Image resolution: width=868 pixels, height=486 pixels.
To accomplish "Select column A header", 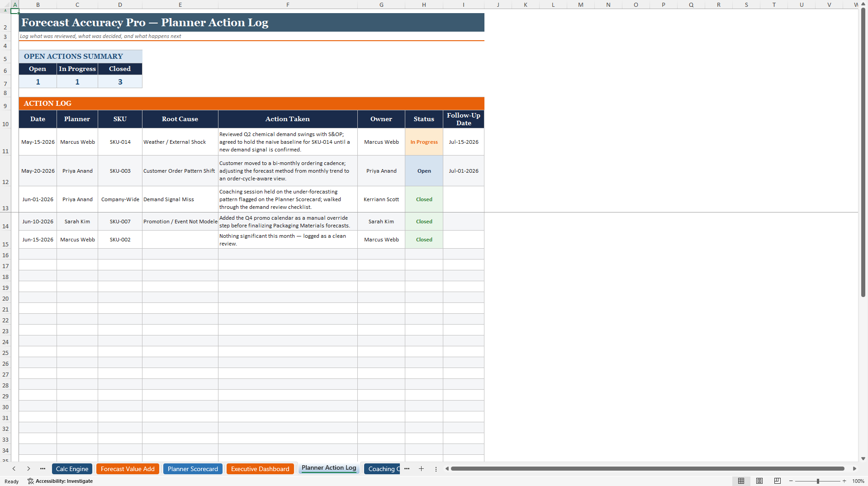I will [x=15, y=5].
